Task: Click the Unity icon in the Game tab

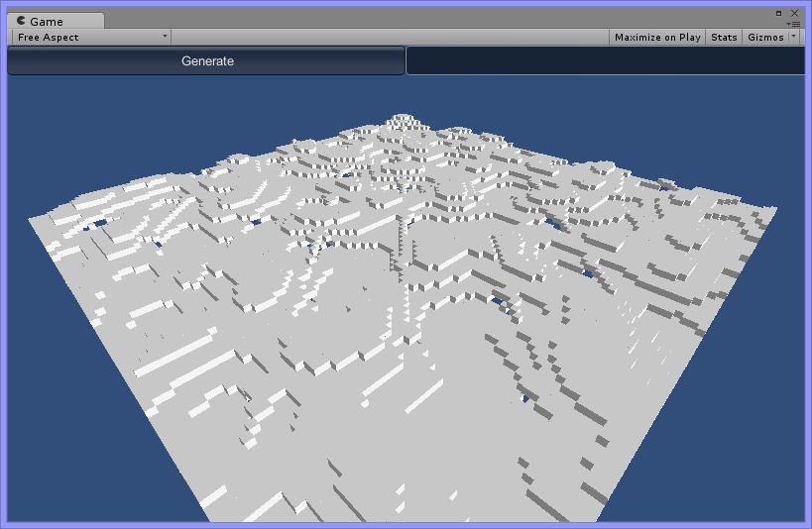Action: click(22, 21)
